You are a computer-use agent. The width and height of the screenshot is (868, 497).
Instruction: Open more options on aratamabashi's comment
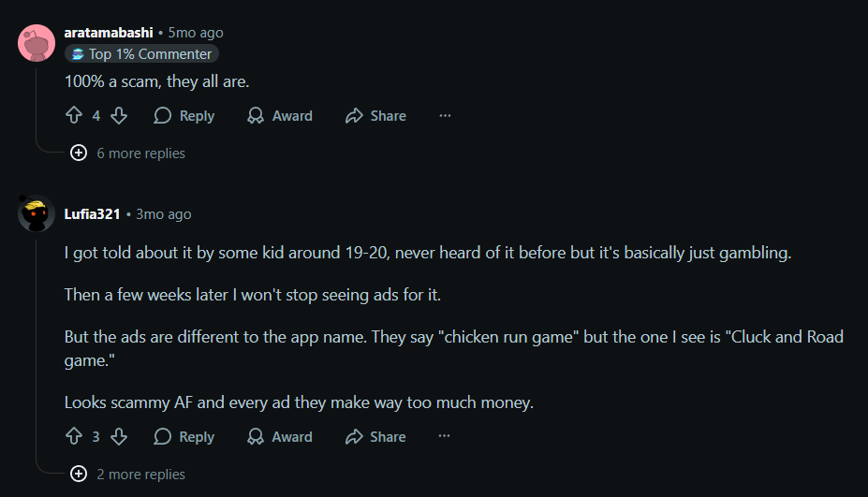[445, 116]
